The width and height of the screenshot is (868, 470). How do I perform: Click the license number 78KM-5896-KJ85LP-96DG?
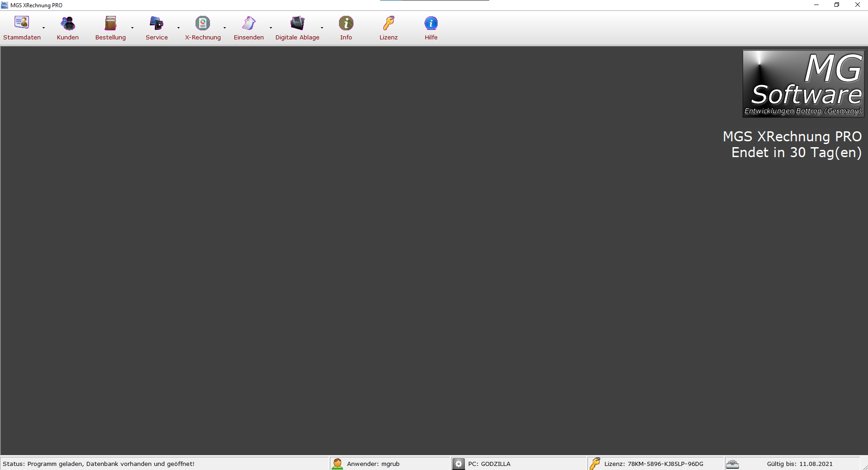665,464
